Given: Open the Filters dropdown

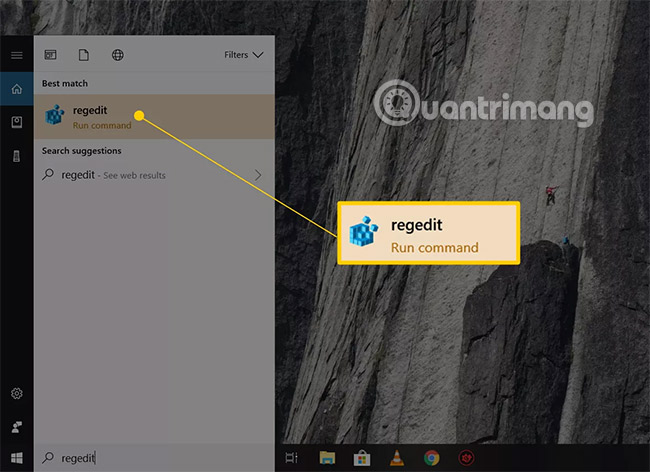Looking at the screenshot, I should (x=243, y=55).
